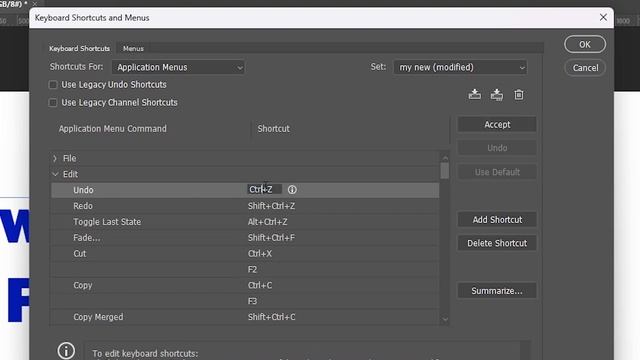
Task: Select the Keyboard Shortcuts tab
Action: pyautogui.click(x=80, y=48)
